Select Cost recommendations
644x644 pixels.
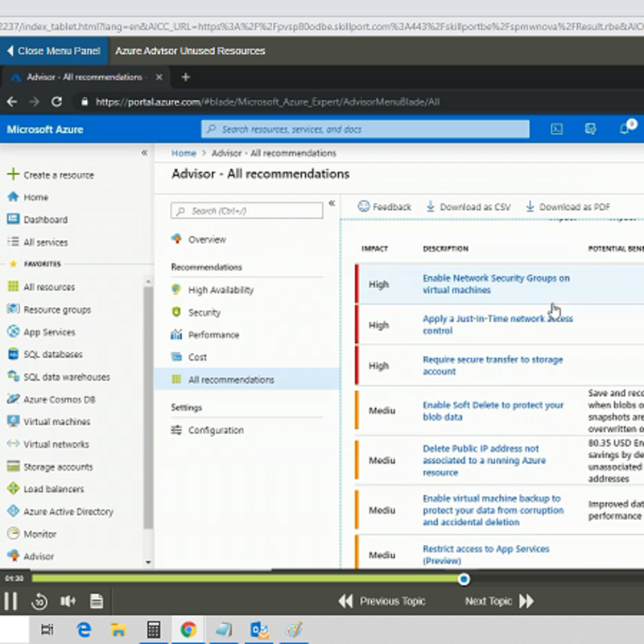189,357
